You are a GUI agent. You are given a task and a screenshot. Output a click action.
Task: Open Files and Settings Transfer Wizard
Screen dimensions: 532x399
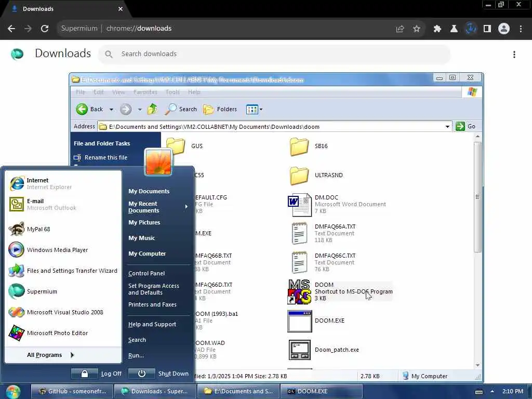pos(63,271)
